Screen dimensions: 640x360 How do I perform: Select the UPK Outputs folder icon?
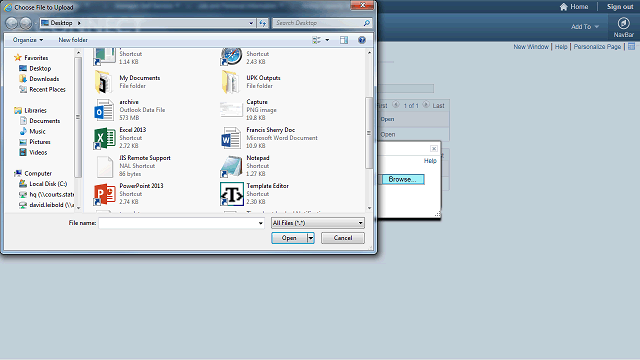point(230,82)
